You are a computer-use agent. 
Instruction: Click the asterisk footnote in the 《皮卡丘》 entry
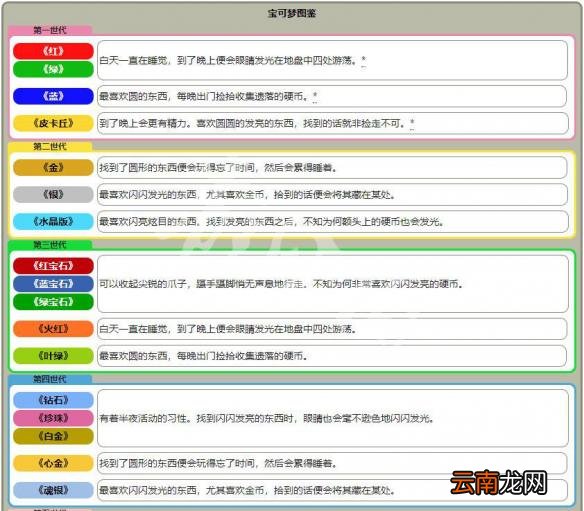pyautogui.click(x=412, y=123)
